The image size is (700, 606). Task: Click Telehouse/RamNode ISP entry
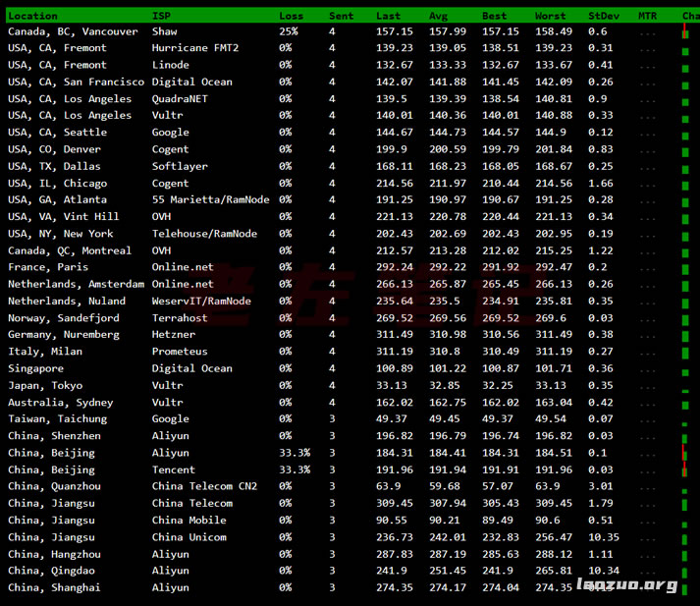[204, 234]
